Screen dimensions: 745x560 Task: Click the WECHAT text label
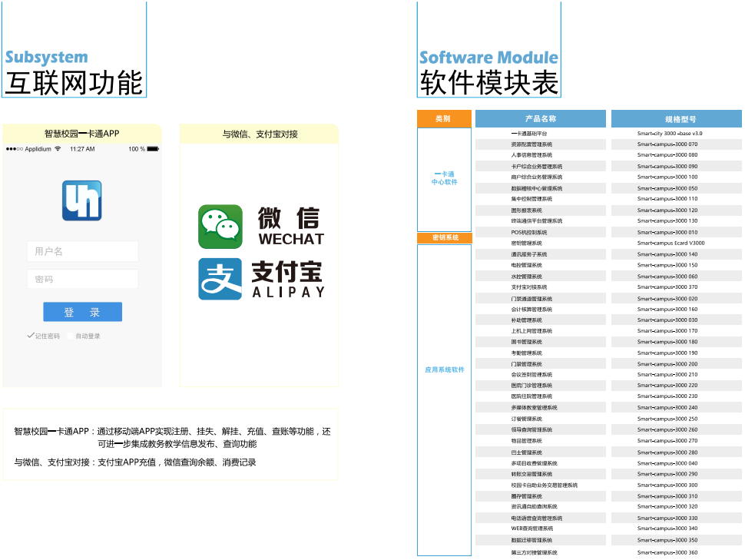(x=291, y=239)
